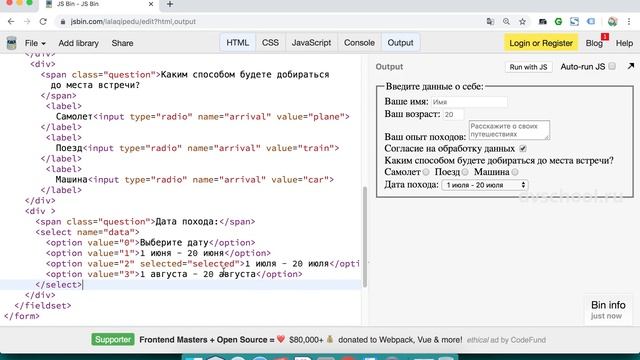Click the closing </select> code line
This screenshot has width=640, height=360.
pos(58,284)
